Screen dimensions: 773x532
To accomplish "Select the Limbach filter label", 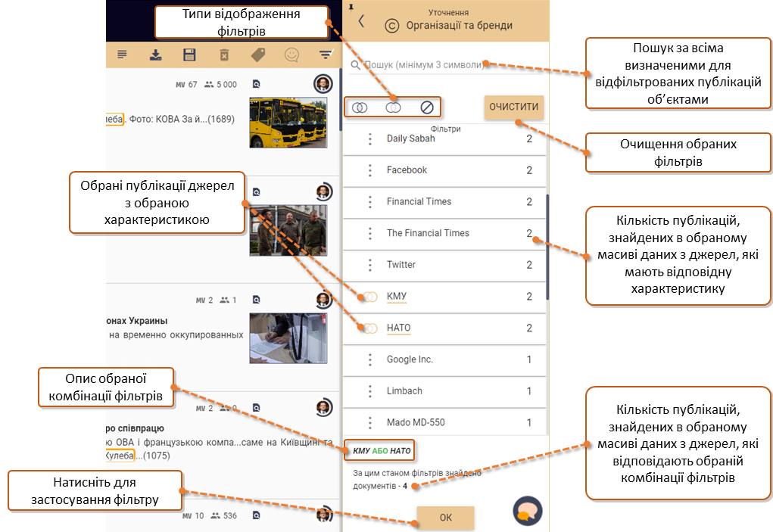I will pos(404,390).
